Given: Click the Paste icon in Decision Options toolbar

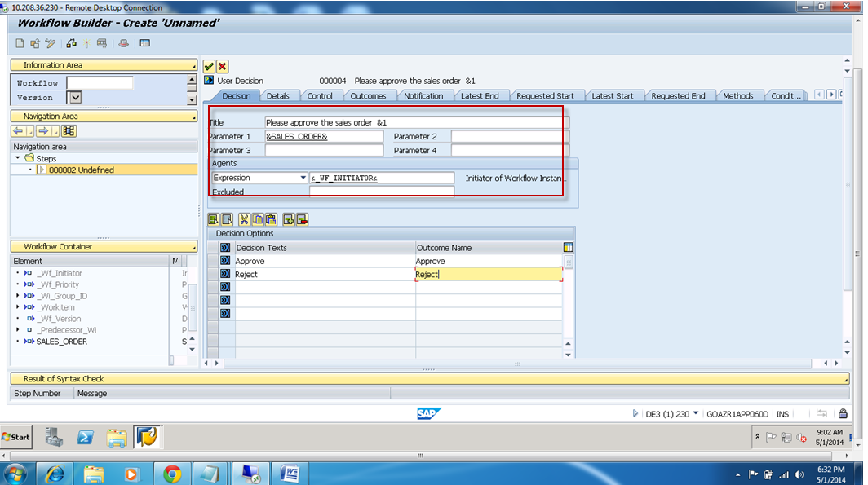Looking at the screenshot, I should click(270, 218).
